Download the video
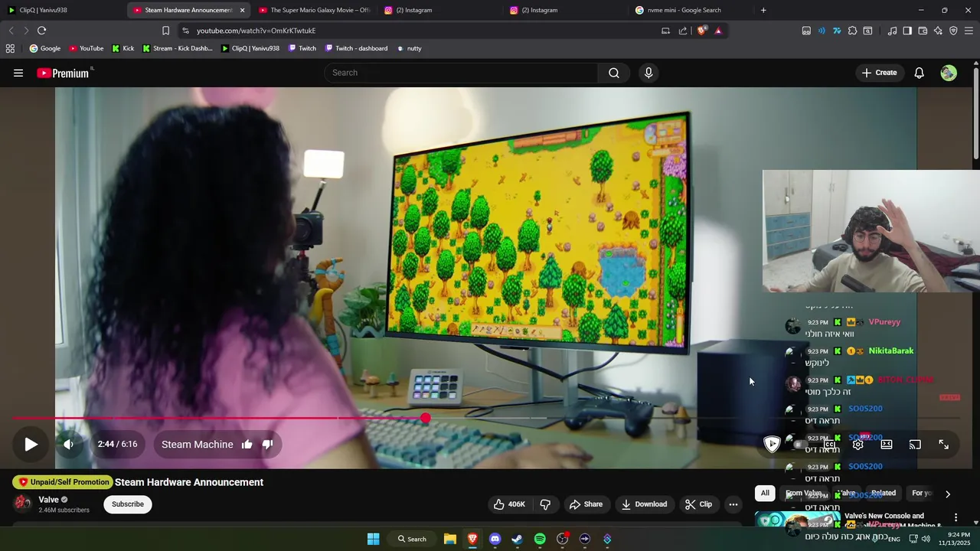 pos(644,504)
